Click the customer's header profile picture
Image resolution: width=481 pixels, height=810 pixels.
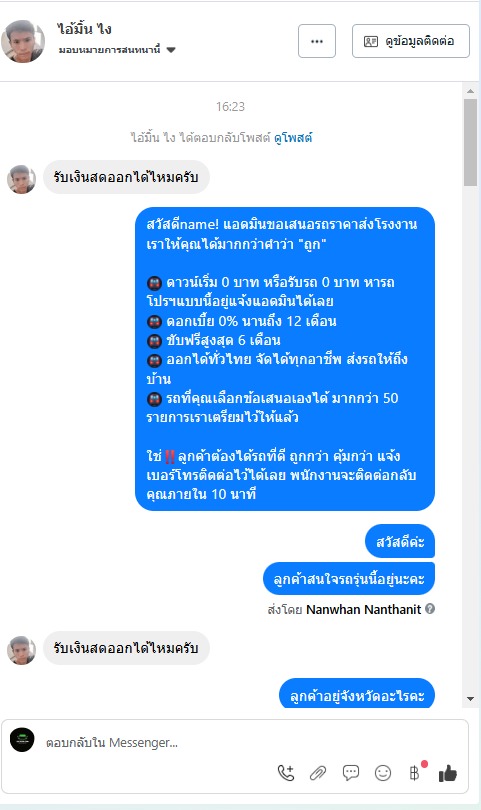23,41
